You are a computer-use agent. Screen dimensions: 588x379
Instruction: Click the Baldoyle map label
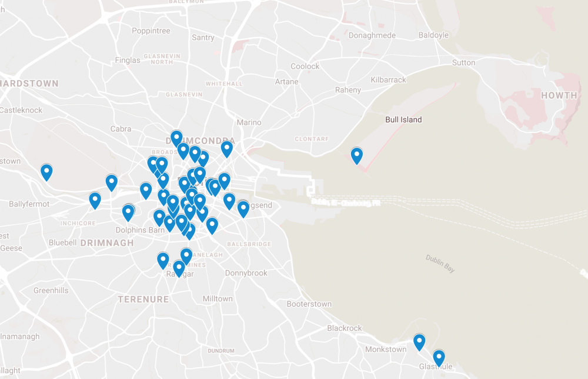click(433, 35)
